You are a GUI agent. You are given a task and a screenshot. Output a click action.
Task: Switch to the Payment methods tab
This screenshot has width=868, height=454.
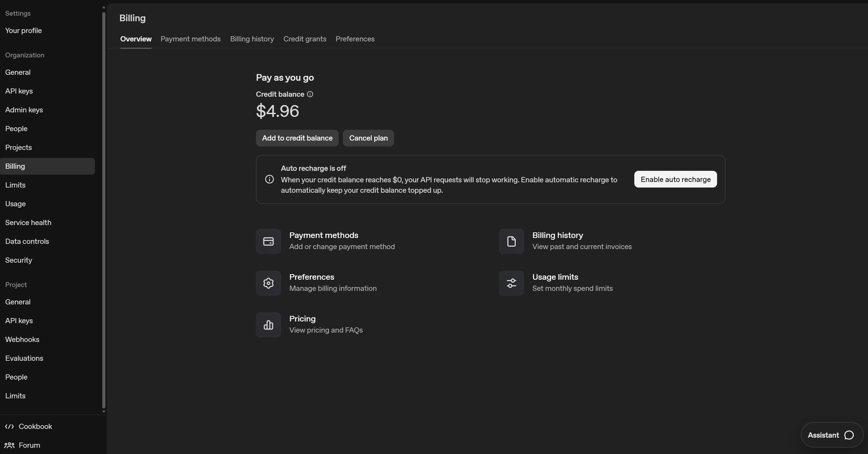(x=190, y=39)
